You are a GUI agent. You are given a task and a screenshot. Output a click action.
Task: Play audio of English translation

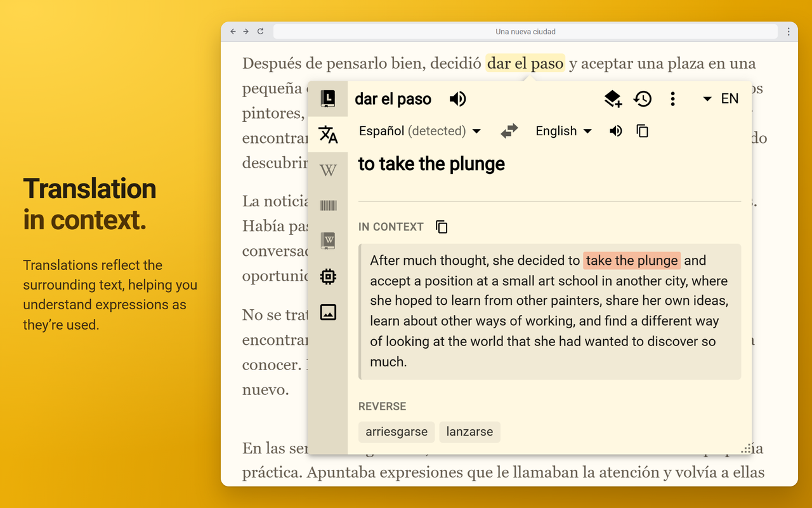tap(615, 131)
